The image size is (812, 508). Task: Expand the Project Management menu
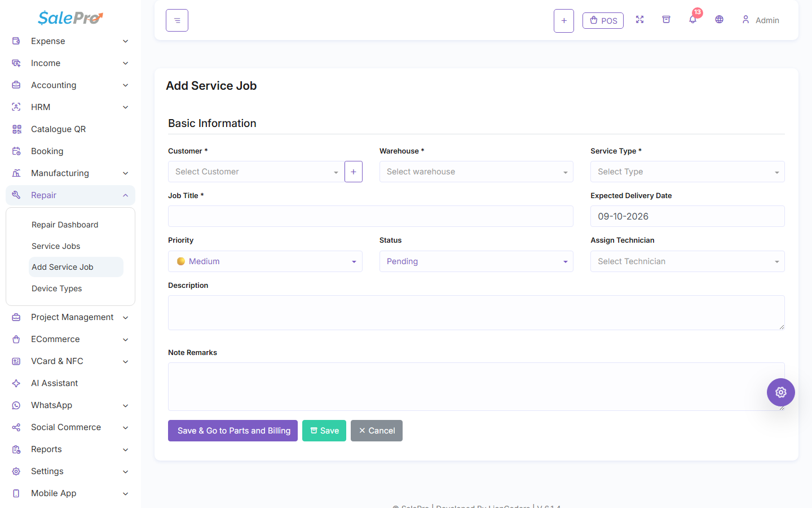point(70,317)
